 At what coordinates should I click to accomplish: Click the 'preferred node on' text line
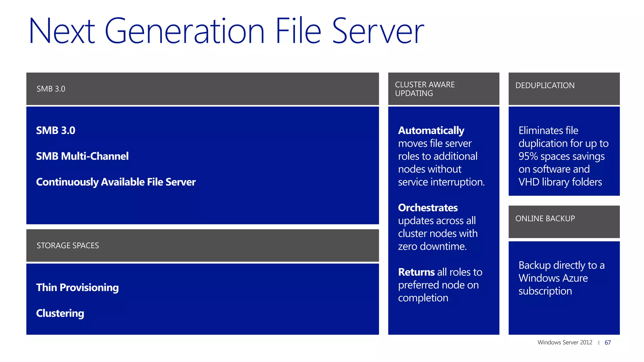point(438,285)
